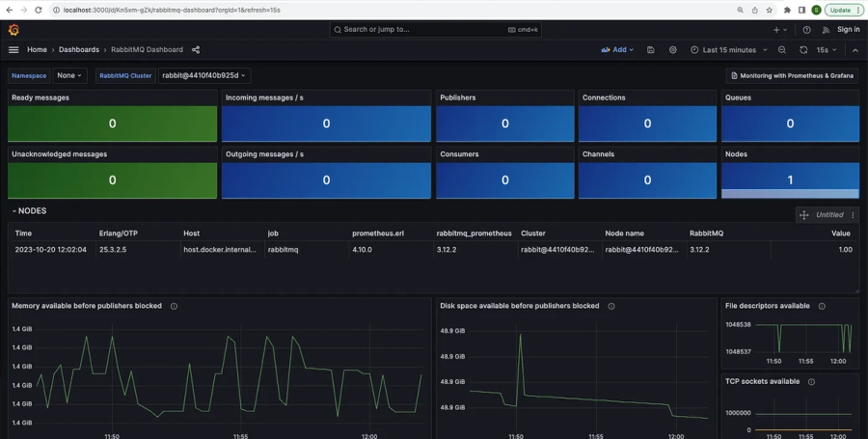
Task: Focus the Search or jump to field
Action: point(435,29)
